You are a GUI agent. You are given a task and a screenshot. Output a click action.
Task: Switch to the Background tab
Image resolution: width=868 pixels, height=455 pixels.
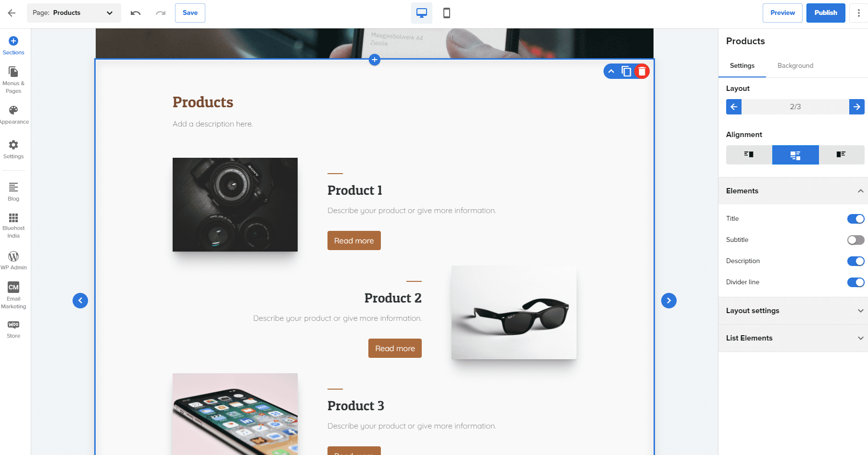795,66
